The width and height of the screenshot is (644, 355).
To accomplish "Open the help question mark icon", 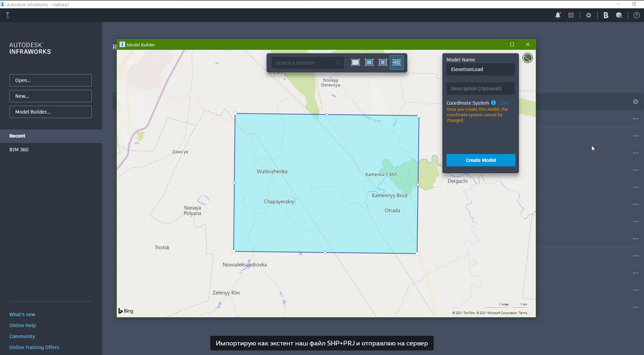I will (636, 15).
